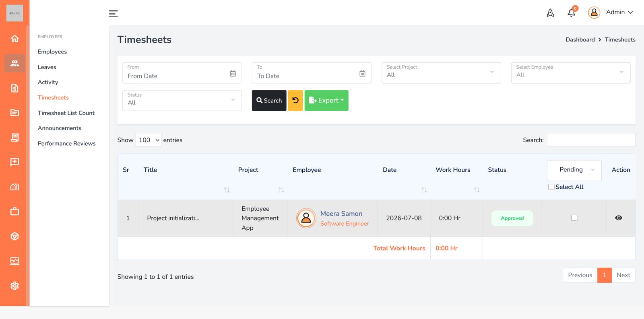
Task: Click the Employee Management App project cell
Action: [x=260, y=218]
